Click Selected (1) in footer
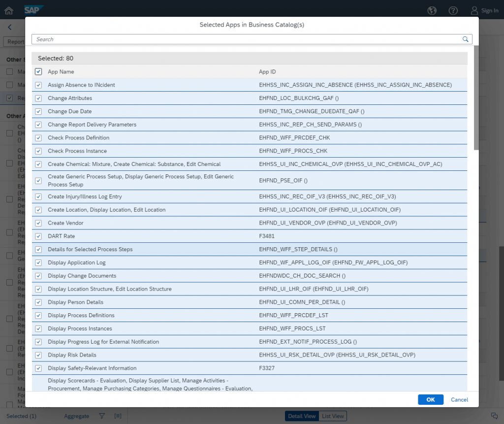Screen dimensions: 504x424 click(21, 416)
